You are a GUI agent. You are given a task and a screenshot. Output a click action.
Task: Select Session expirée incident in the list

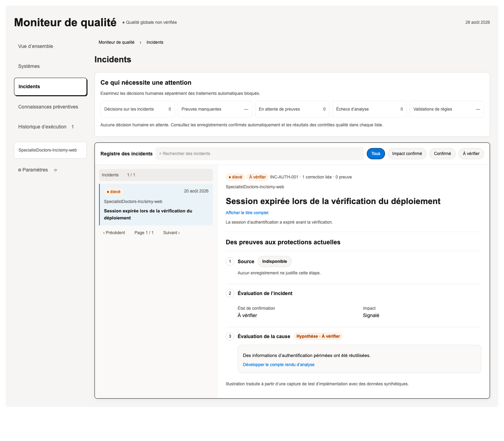[156, 204]
